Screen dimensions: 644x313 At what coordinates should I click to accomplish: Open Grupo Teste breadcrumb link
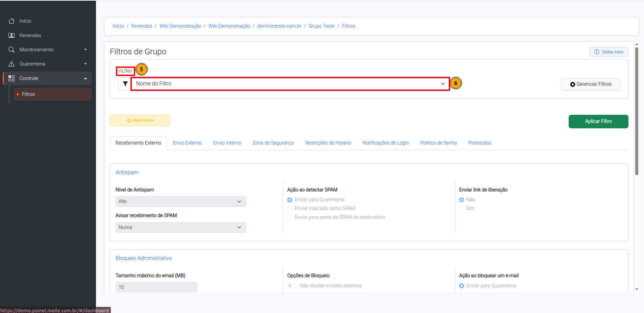coord(322,26)
